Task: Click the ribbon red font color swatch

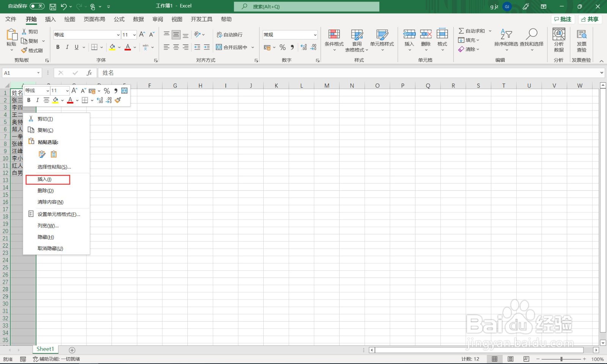Action: [128, 47]
